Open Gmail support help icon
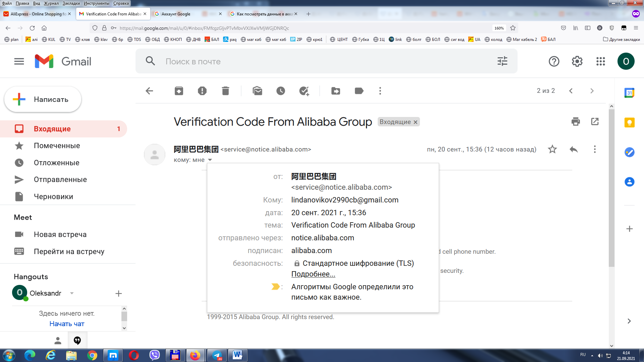The height and width of the screenshot is (362, 644). (554, 61)
